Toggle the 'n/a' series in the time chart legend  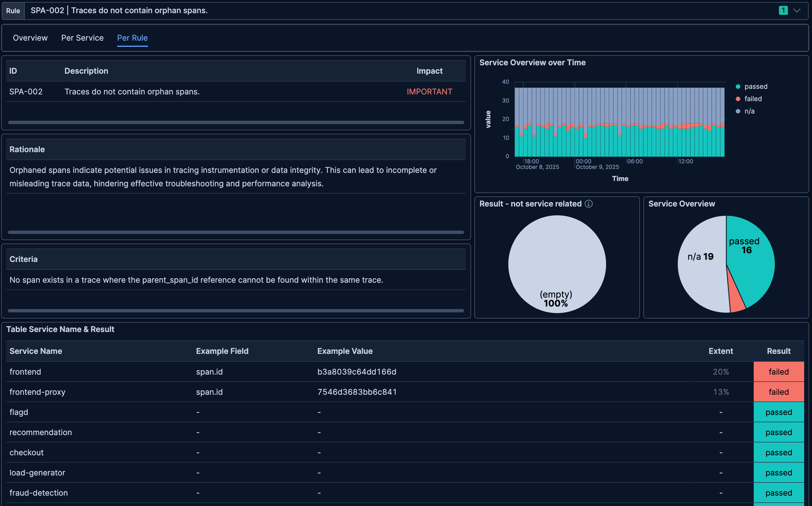(750, 111)
